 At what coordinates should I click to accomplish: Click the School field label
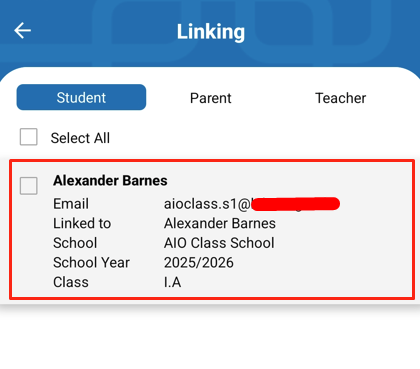[x=75, y=243]
